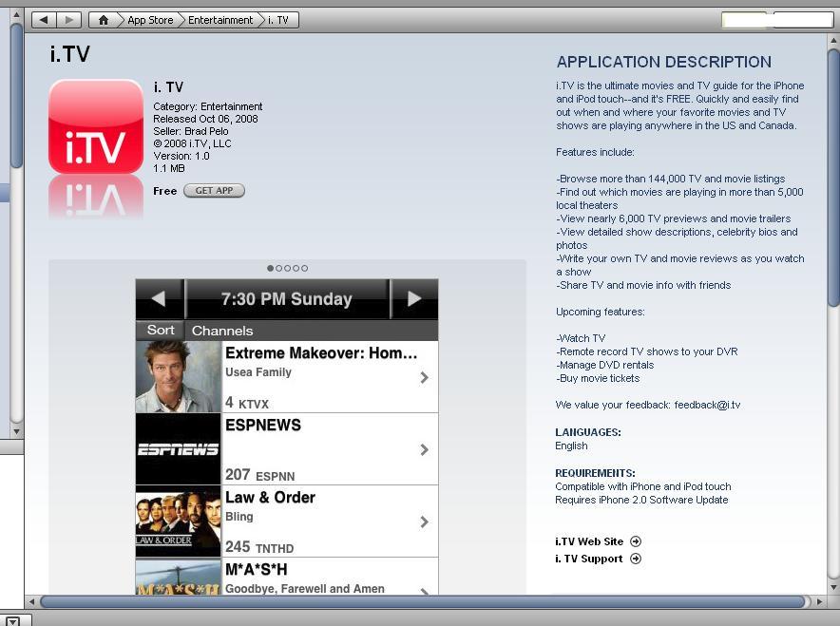Click the GET APP button

214,191
